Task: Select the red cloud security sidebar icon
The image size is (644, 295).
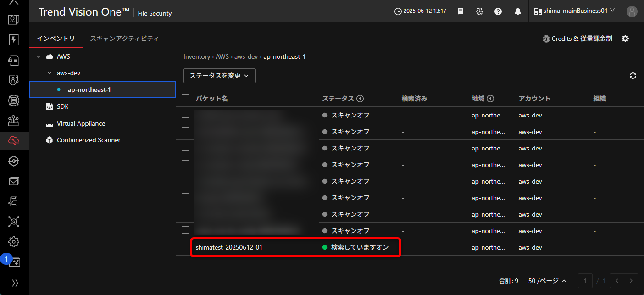Action: point(14,141)
